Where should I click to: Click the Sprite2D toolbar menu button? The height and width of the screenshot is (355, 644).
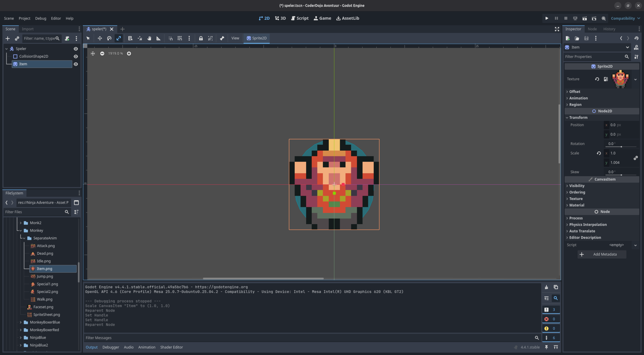click(256, 38)
